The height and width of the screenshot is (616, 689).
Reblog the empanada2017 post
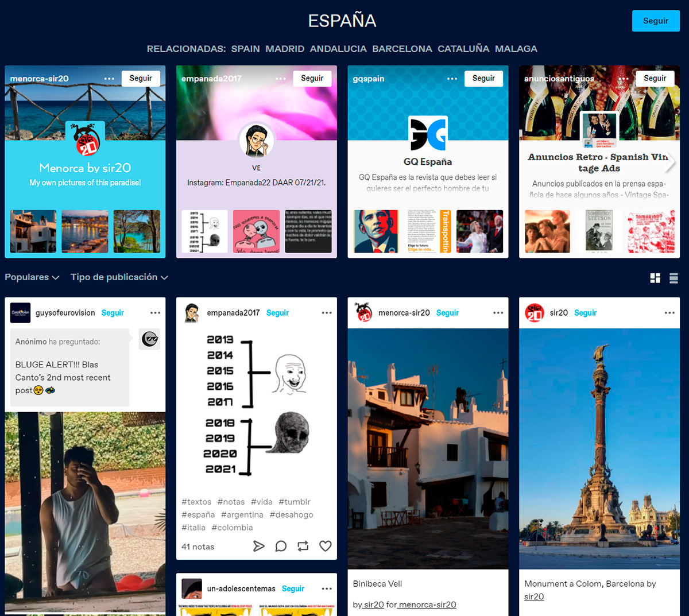(303, 546)
